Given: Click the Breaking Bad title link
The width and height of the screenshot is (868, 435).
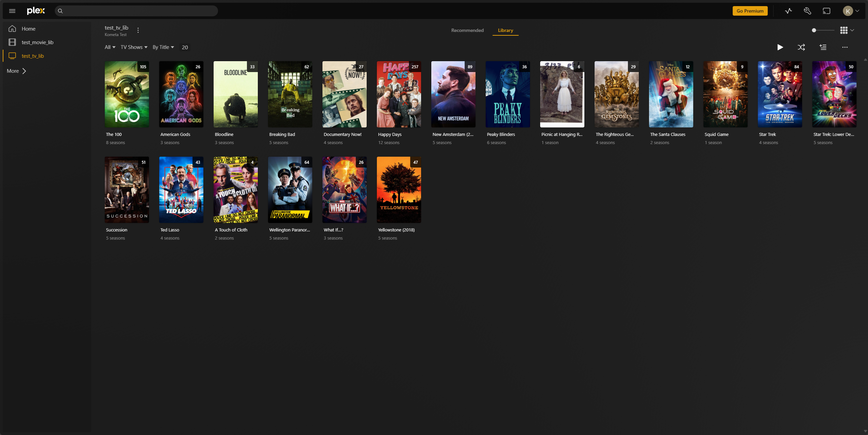Looking at the screenshot, I should (282, 135).
